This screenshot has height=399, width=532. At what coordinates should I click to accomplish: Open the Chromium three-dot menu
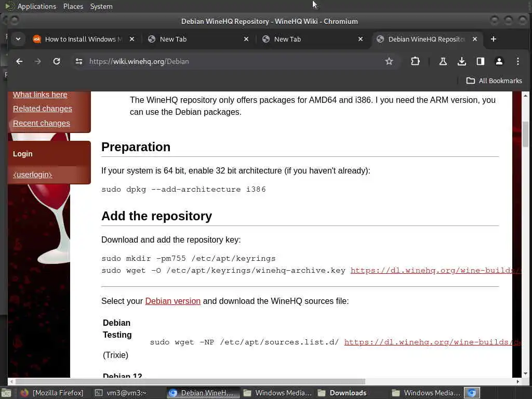[x=518, y=61]
